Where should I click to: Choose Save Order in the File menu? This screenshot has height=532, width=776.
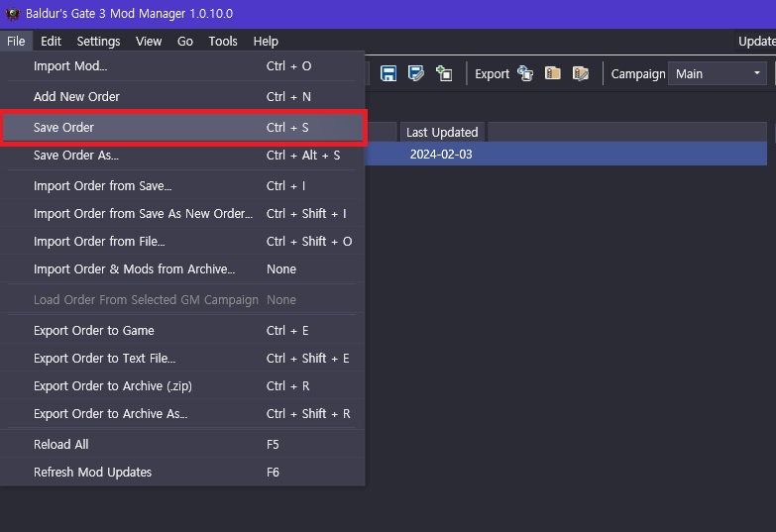point(182,127)
